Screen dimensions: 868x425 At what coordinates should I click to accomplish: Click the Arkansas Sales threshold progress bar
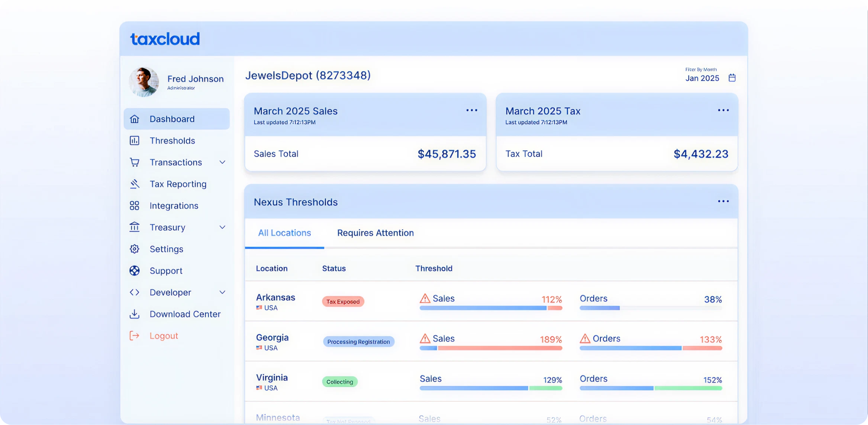[x=491, y=308]
